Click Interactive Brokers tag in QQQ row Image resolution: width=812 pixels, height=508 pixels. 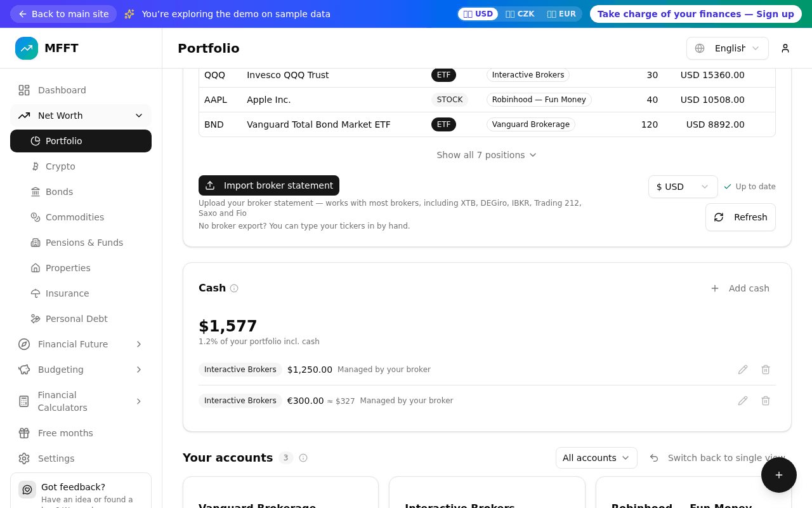(x=528, y=75)
